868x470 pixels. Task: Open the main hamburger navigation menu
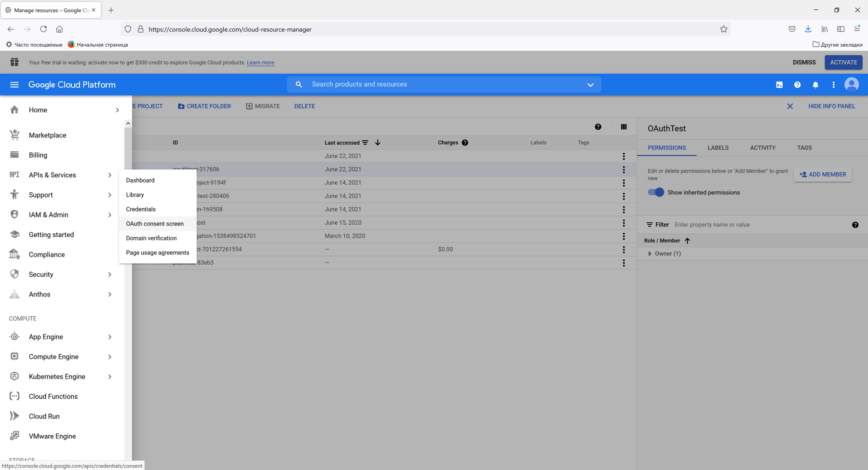click(x=14, y=85)
